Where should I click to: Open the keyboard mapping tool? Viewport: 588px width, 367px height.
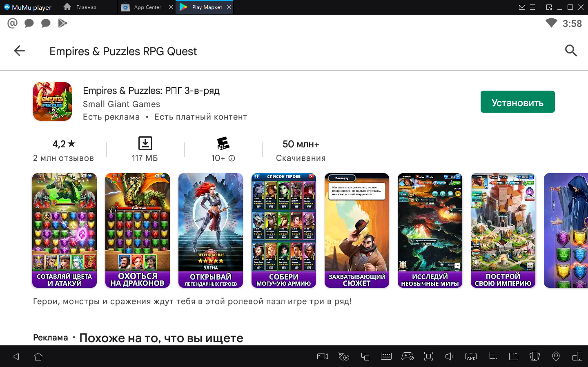tap(386, 356)
